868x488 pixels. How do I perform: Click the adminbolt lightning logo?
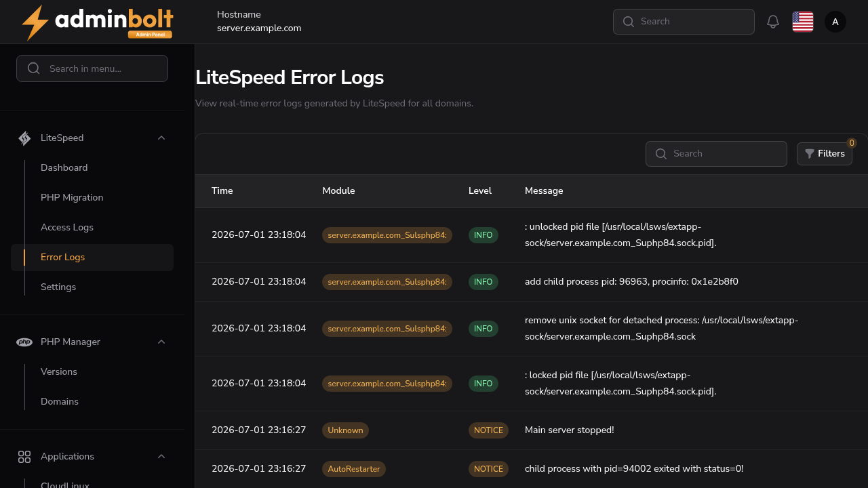point(97,22)
